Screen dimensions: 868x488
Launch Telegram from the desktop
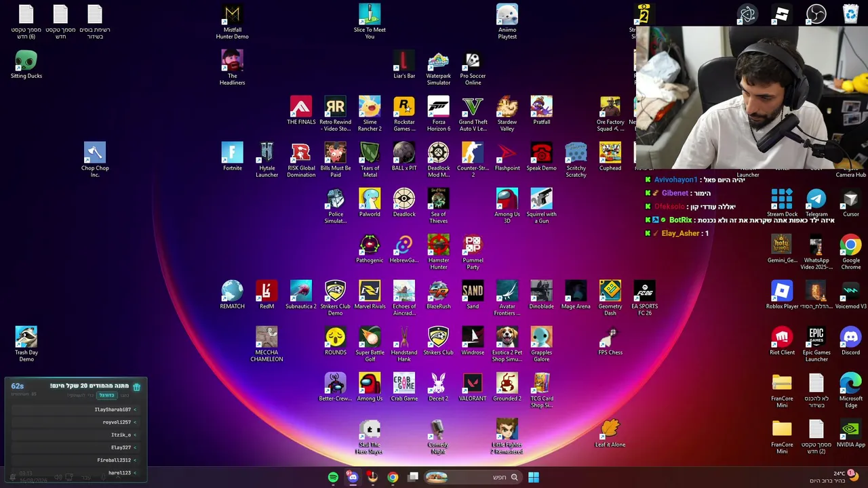816,203
